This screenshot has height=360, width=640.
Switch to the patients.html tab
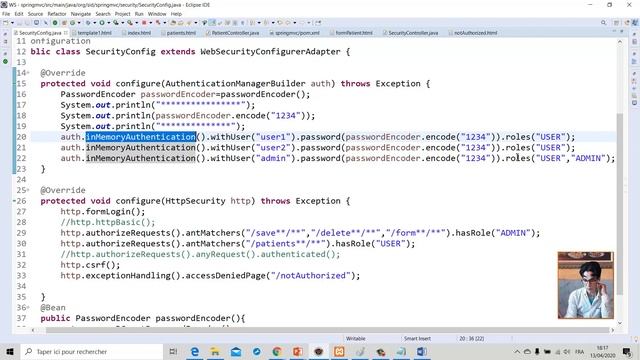tap(181, 33)
